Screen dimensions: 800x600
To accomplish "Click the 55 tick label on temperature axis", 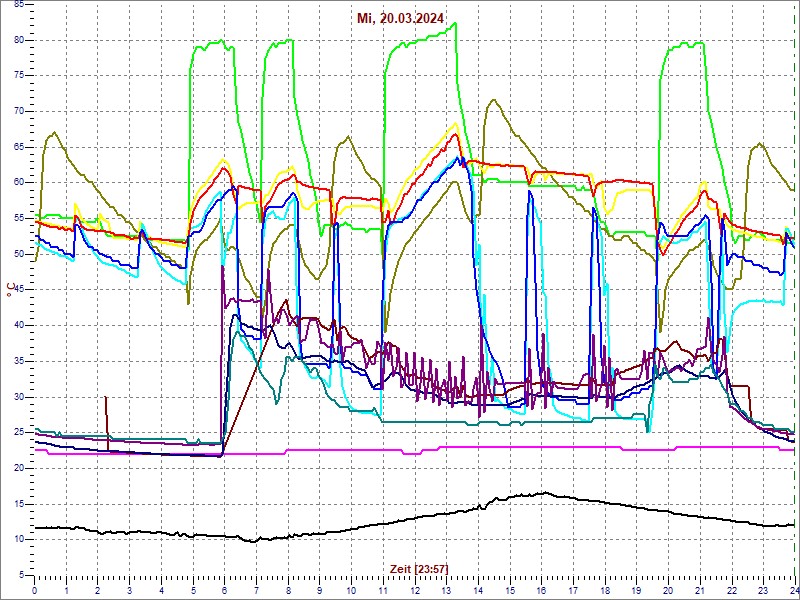I will pos(18,218).
